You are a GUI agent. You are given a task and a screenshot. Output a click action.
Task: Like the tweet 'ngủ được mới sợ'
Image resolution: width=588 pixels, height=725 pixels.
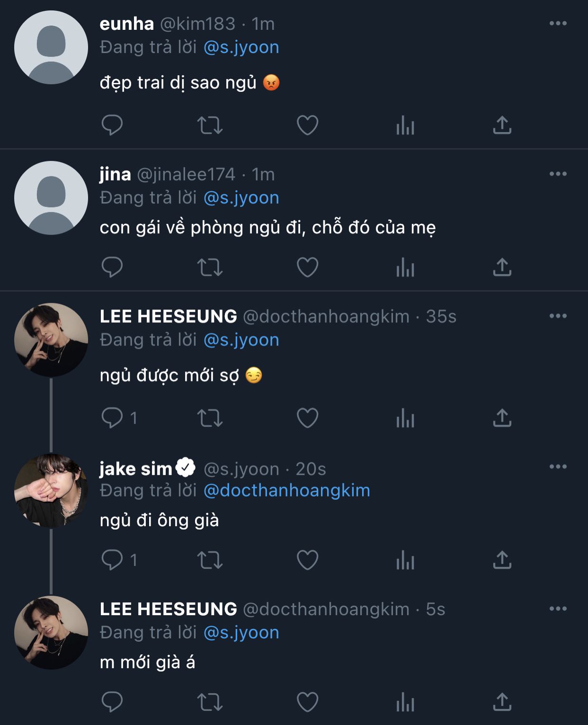(x=307, y=418)
